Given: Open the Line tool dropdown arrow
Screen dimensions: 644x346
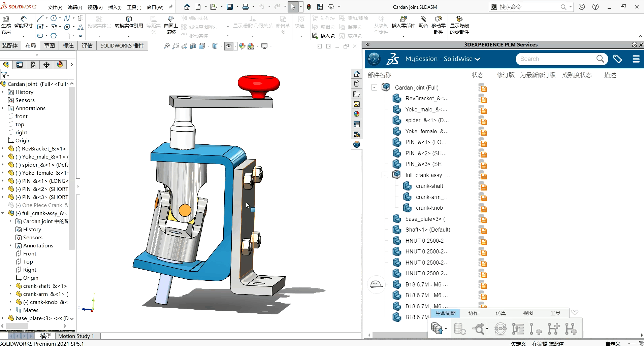Looking at the screenshot, I should point(46,18).
